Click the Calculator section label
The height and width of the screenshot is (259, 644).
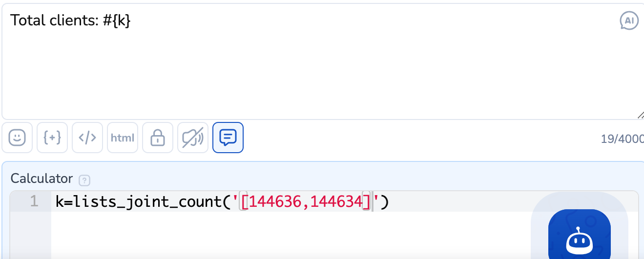click(x=42, y=179)
